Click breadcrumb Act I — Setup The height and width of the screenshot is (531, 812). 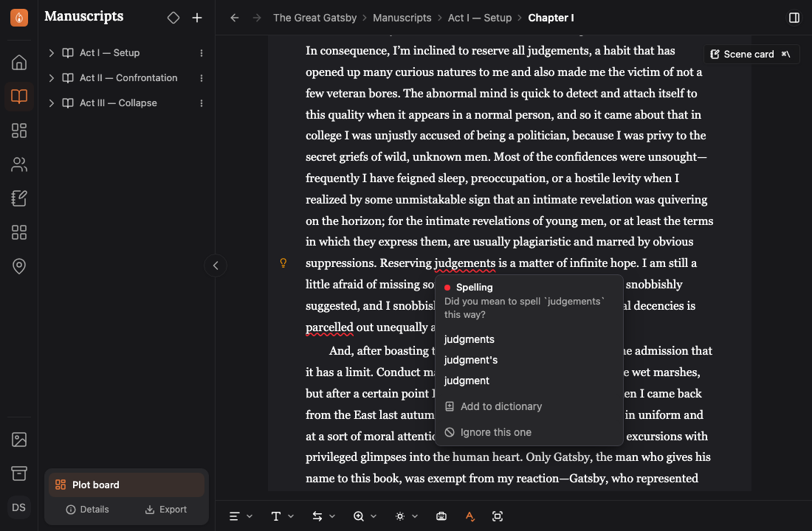480,18
